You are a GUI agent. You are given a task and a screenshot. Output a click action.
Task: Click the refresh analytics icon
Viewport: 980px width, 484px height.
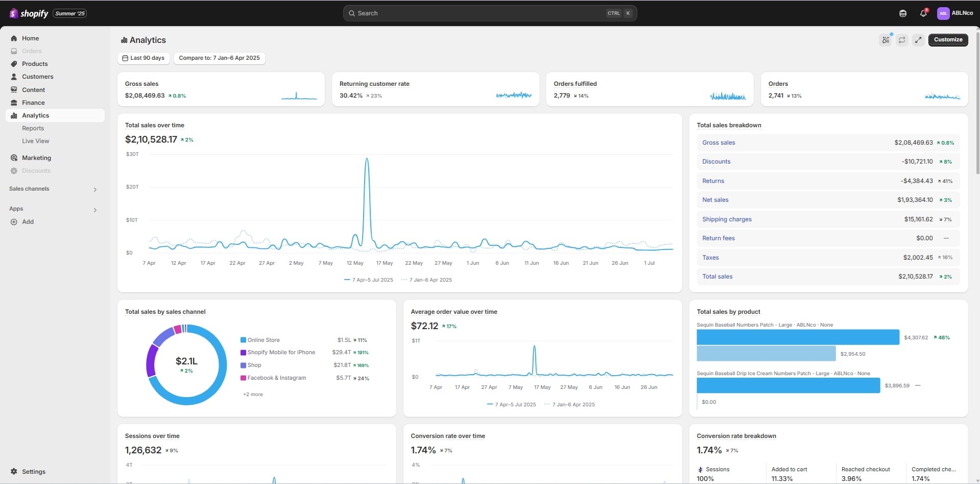[x=902, y=39]
